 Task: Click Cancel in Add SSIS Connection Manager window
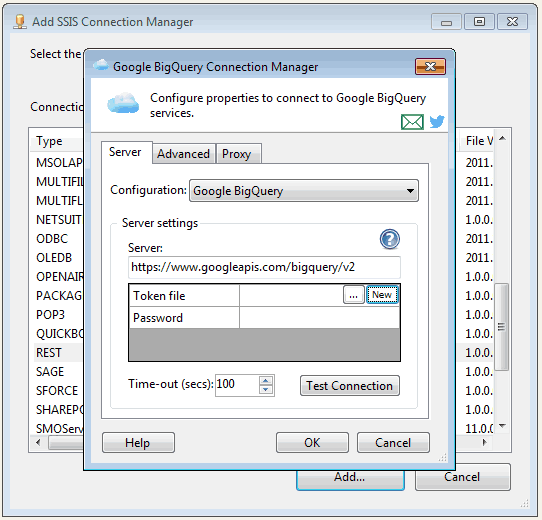462,477
